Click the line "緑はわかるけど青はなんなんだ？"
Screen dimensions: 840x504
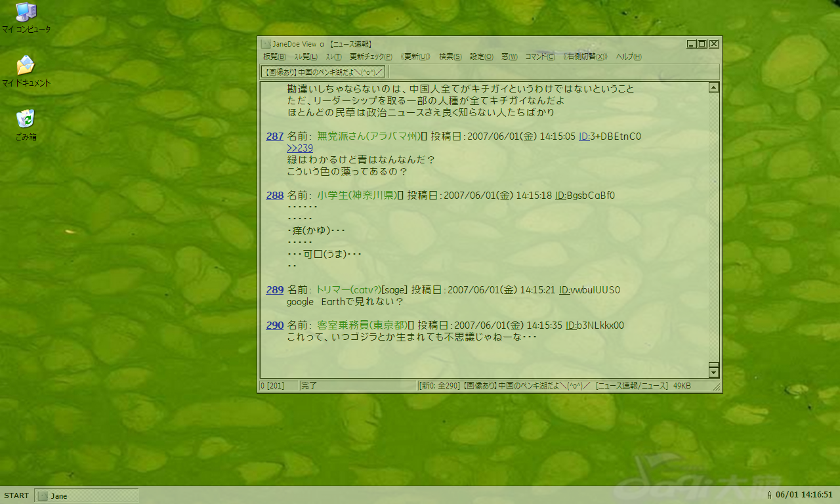click(x=362, y=160)
